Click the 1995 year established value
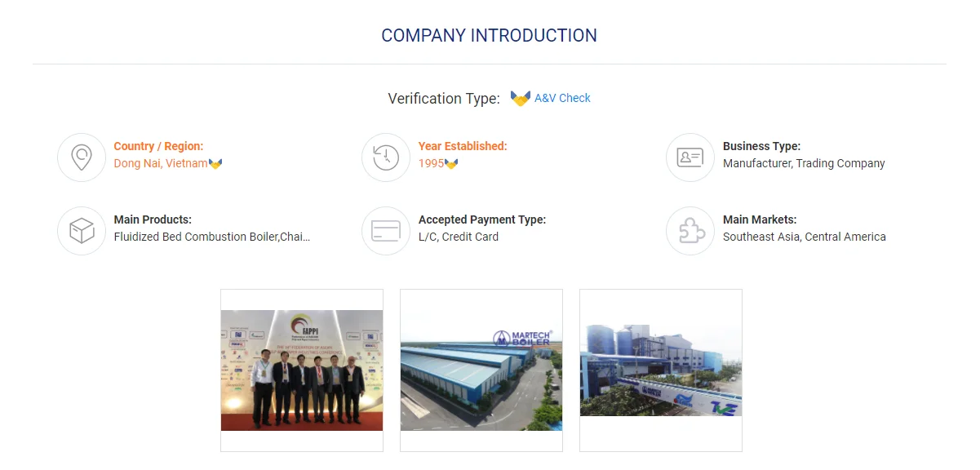 (x=431, y=163)
